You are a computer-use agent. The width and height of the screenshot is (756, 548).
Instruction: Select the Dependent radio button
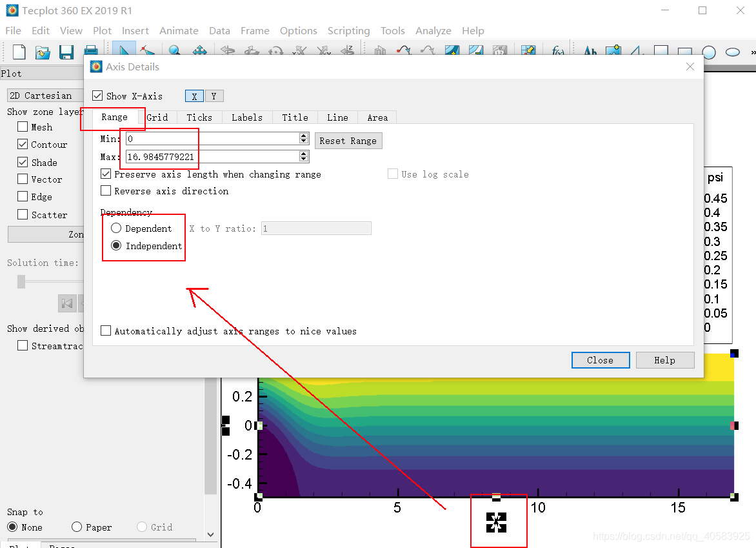tap(116, 228)
